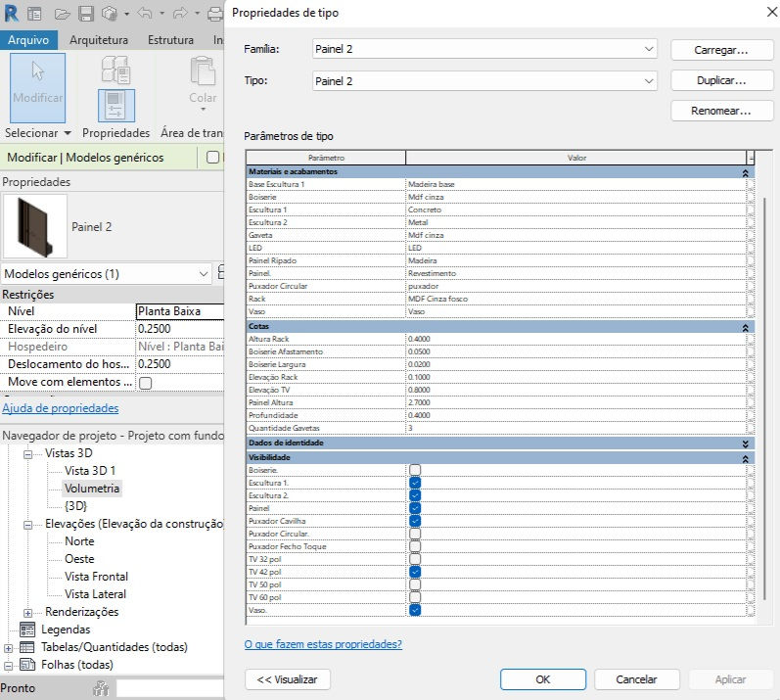This screenshot has height=700, width=780.
Task: Collapse the Vistas 3D tree node
Action: click(x=27, y=453)
